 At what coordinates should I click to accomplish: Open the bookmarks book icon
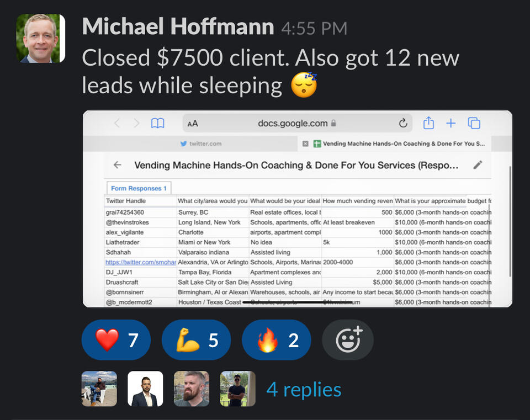tap(158, 124)
